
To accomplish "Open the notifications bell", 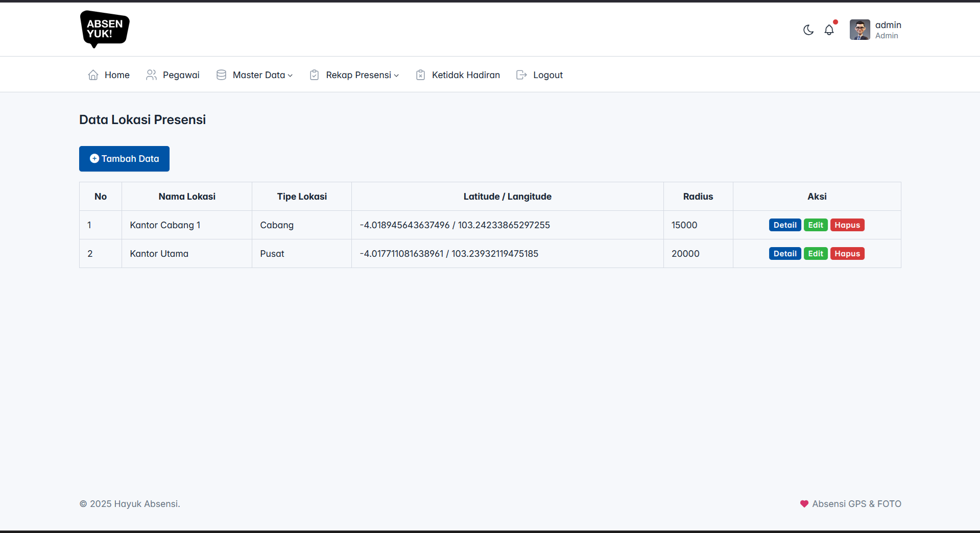I will (829, 30).
